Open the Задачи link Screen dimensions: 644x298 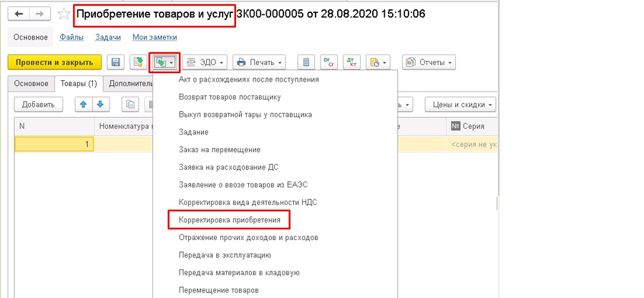pyautogui.click(x=108, y=37)
